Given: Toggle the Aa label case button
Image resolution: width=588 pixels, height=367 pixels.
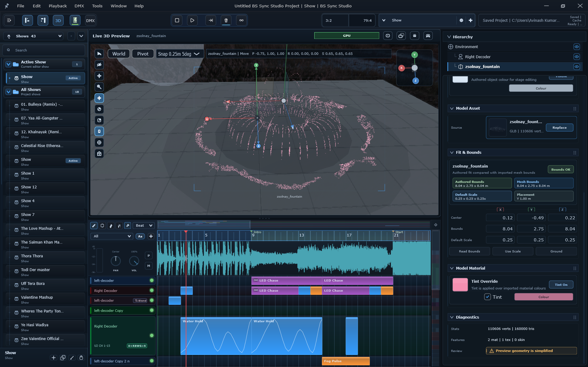Looking at the screenshot, I should click(140, 236).
